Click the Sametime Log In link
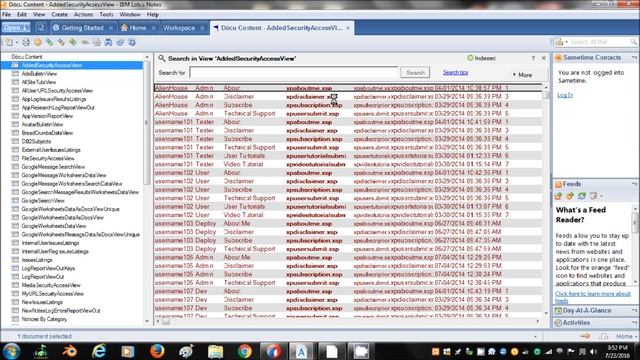 (565, 95)
